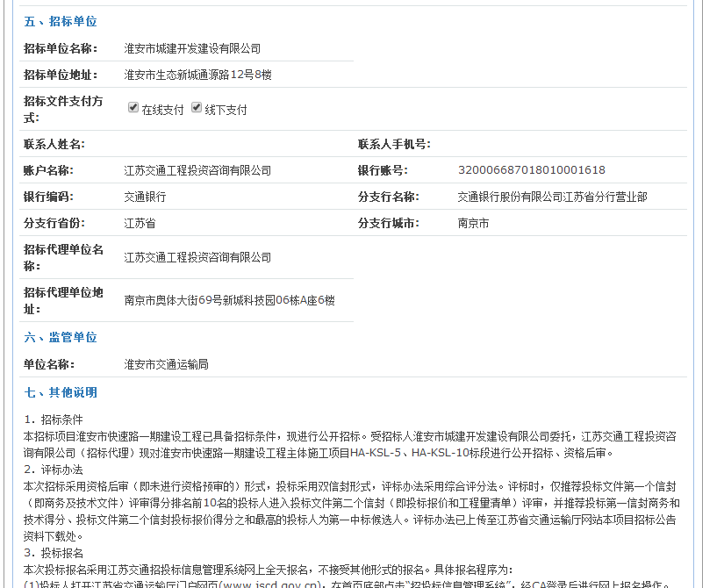The width and height of the screenshot is (724, 588).
Task: Open the HA-KSL-10 section link
Action: coord(441,453)
